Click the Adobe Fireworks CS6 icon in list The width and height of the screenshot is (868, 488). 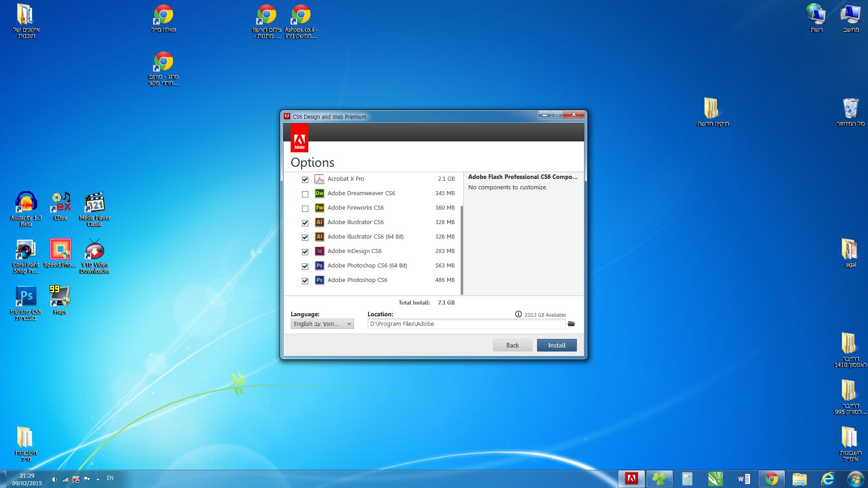coord(319,208)
